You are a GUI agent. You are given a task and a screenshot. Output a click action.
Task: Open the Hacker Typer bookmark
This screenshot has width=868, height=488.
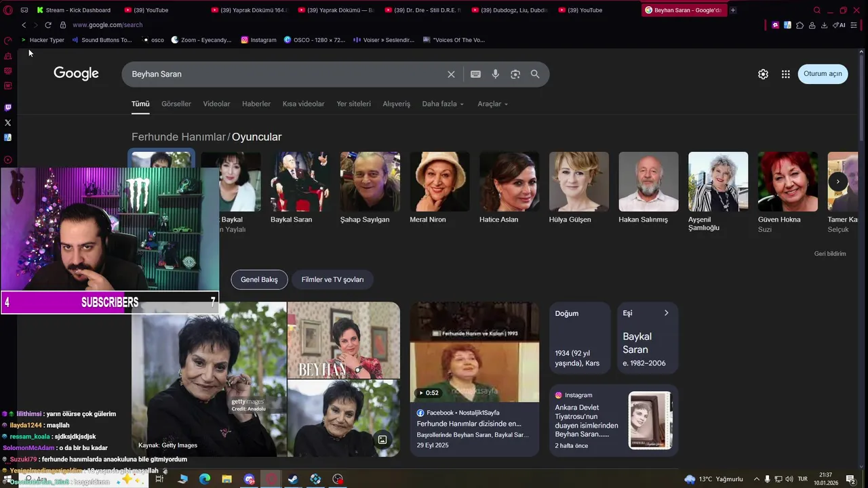43,40
